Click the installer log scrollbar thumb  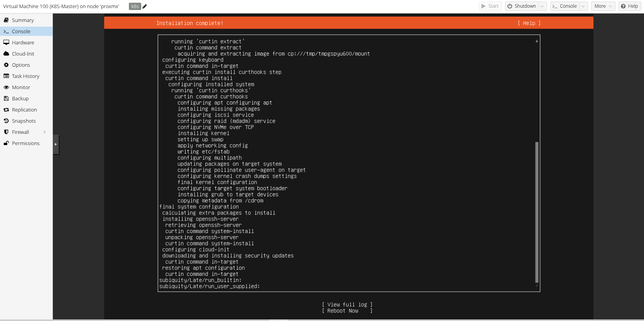(537, 212)
